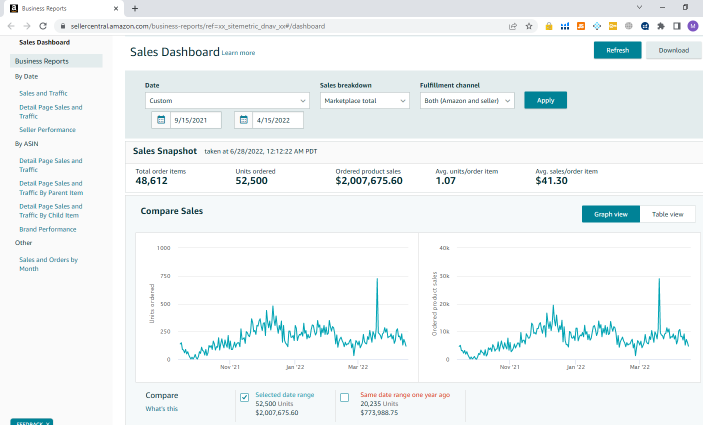Click the Feedback button at bottom left
Viewport: 703px width, 425px height.
[31, 422]
